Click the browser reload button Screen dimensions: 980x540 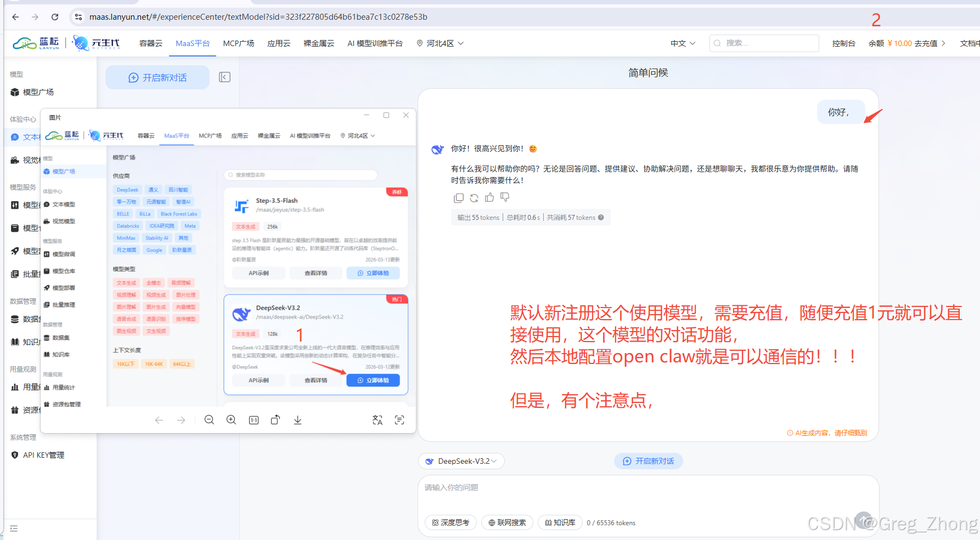coord(55,17)
